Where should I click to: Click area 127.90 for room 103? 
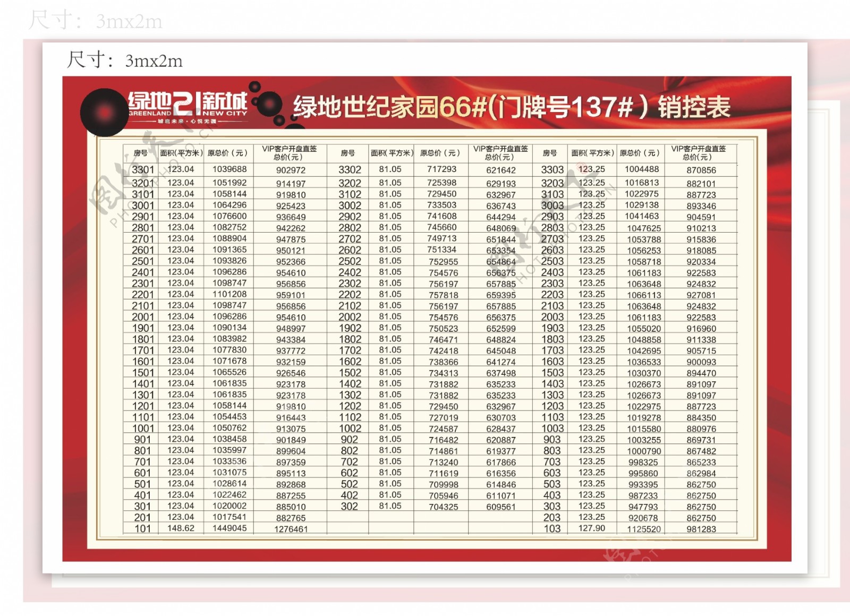tap(592, 528)
